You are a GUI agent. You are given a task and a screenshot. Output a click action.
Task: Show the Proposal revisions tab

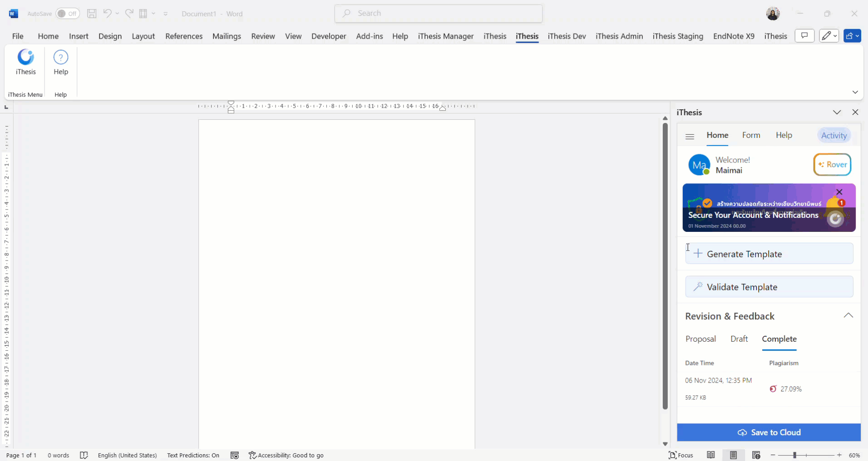click(700, 339)
